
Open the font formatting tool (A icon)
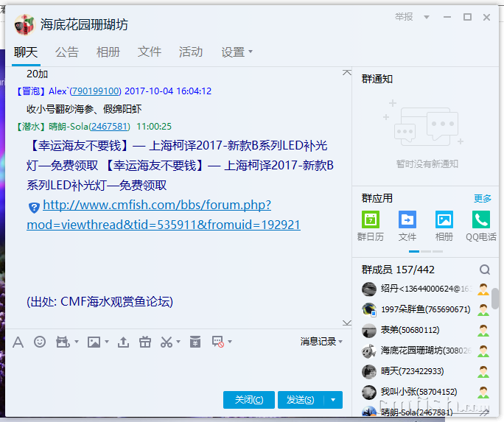18,342
